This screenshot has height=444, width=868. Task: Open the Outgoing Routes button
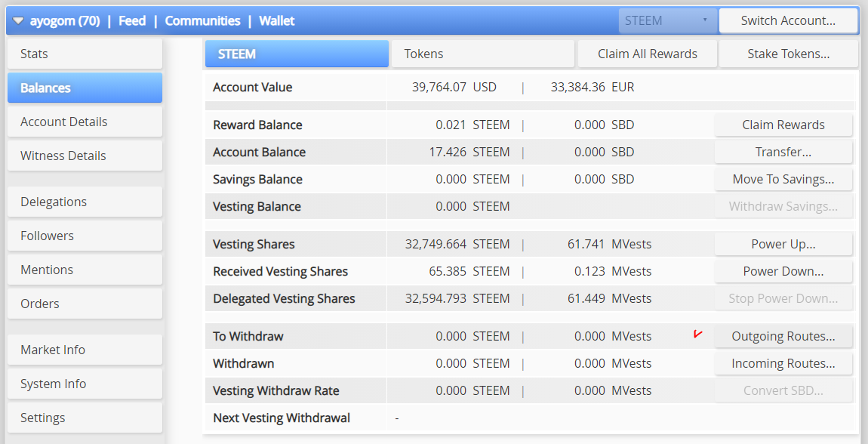click(783, 336)
